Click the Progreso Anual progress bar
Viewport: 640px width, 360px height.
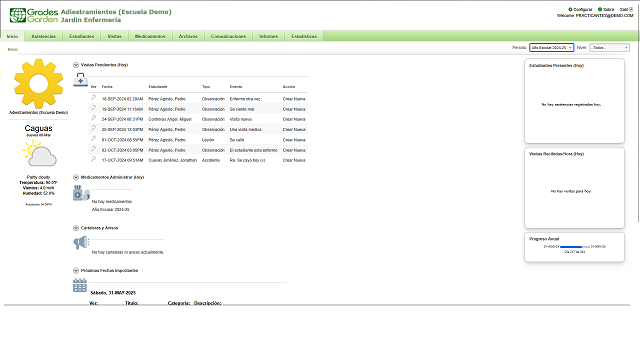[x=575, y=247]
